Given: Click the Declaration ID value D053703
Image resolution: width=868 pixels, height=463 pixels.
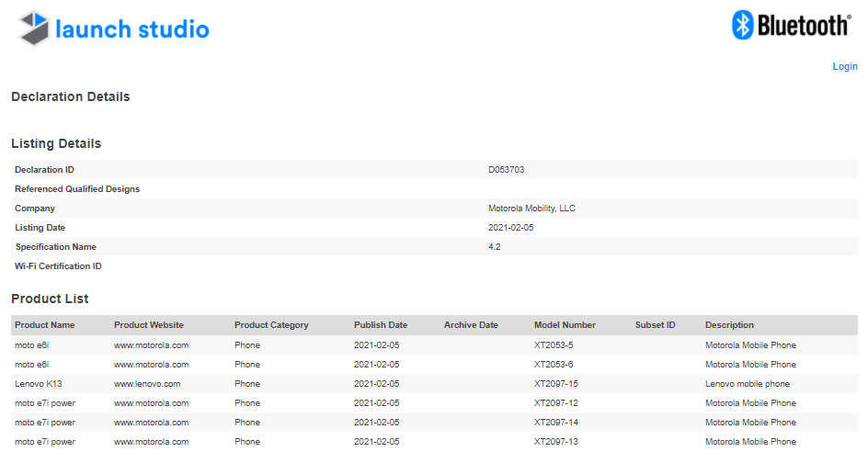Looking at the screenshot, I should 506,170.
